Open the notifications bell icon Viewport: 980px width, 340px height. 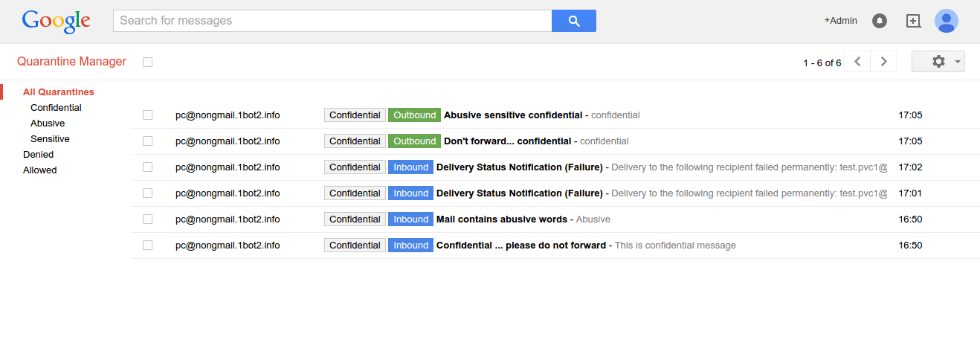(x=880, y=21)
